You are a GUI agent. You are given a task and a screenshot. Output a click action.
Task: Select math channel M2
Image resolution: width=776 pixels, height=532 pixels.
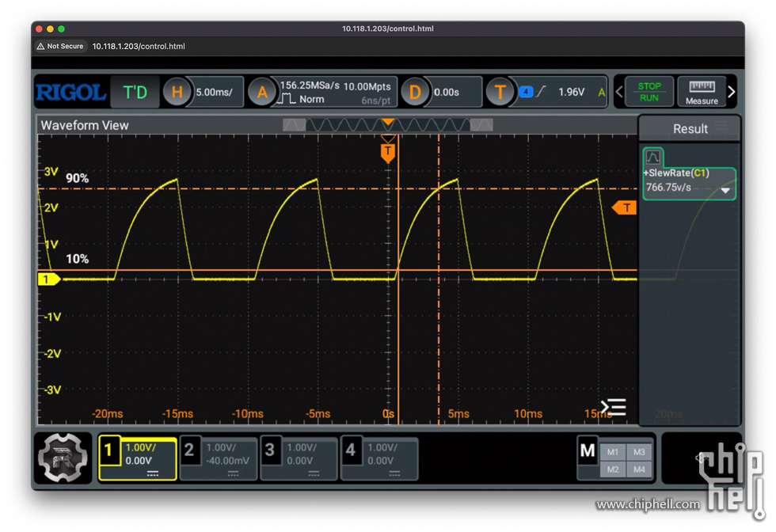(x=613, y=469)
